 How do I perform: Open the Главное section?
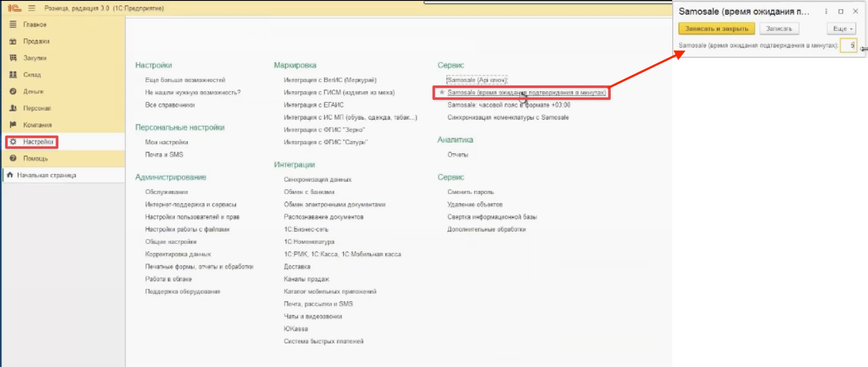(x=35, y=25)
